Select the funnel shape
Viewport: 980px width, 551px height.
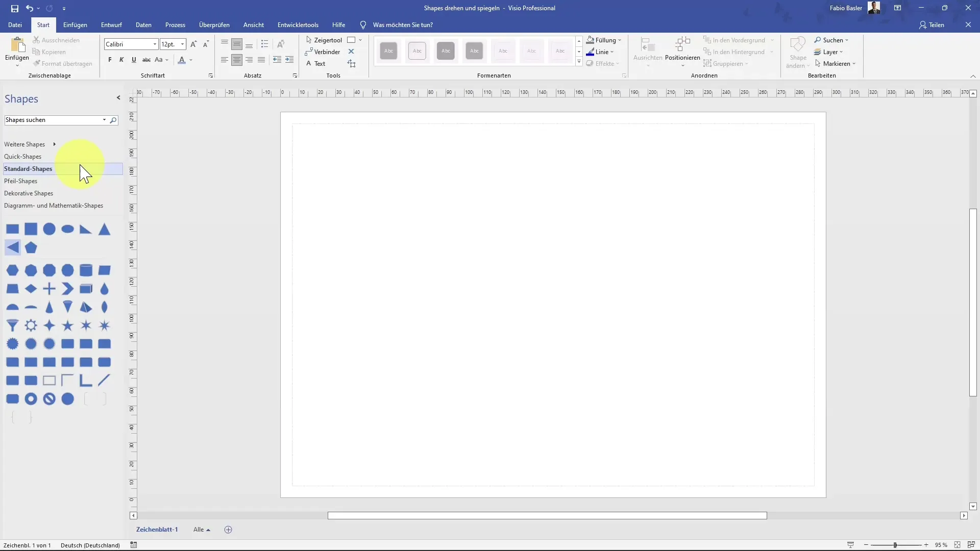click(x=13, y=325)
